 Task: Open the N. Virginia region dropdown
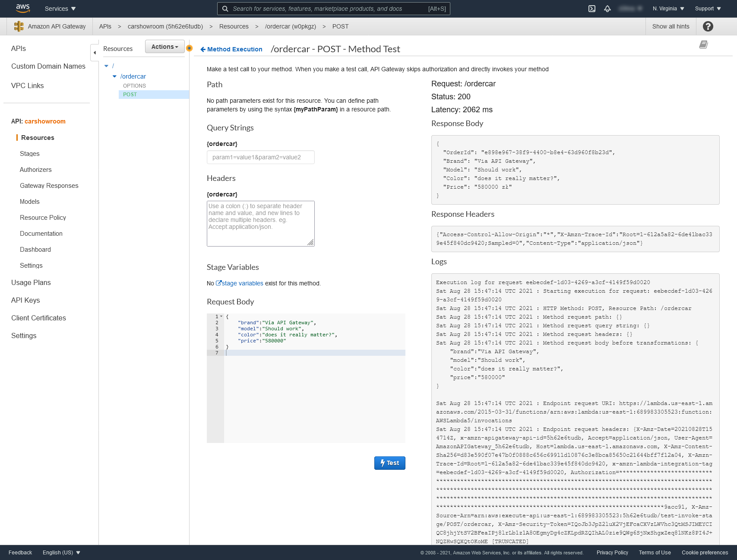(x=668, y=9)
